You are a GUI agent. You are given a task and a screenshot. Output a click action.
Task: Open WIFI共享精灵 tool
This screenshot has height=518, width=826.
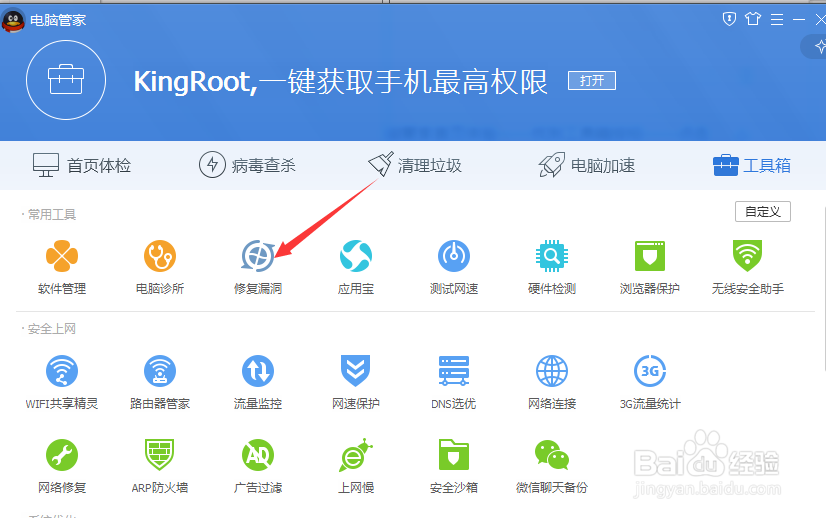click(62, 383)
